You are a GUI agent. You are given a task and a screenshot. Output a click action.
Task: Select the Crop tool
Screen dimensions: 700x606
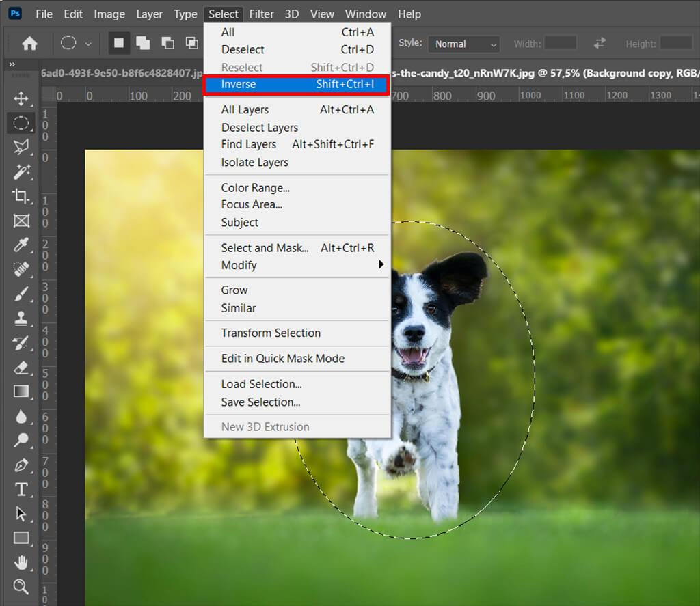pyautogui.click(x=21, y=196)
